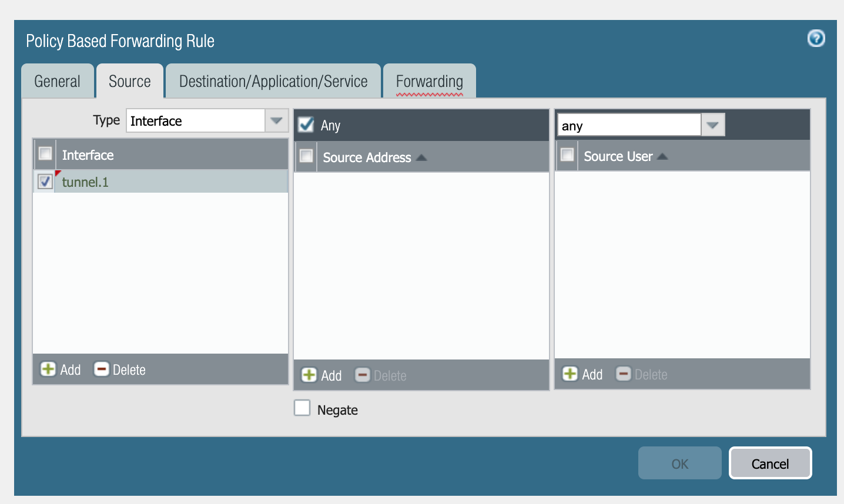Click the OK button
This screenshot has width=844, height=504.
point(679,463)
